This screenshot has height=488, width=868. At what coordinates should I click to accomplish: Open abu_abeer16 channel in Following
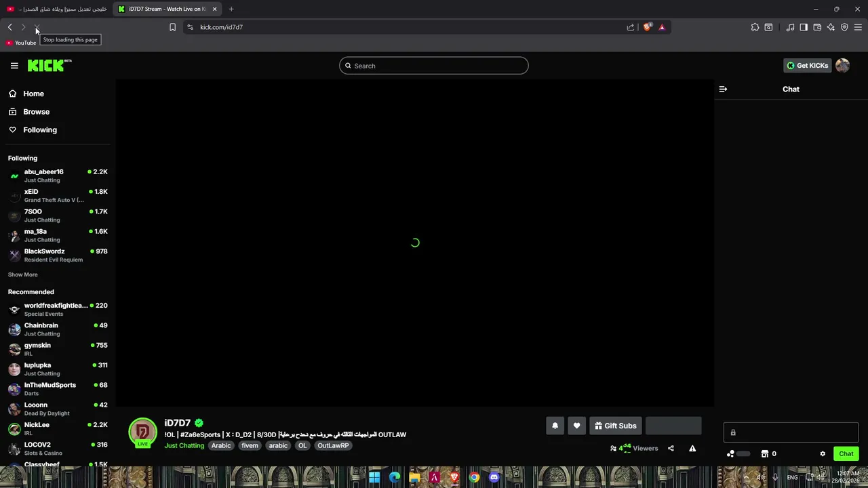tap(58, 176)
